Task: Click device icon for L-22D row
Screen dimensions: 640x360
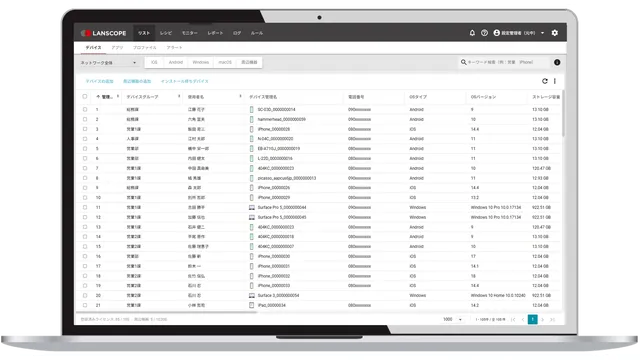Action: [x=251, y=158]
